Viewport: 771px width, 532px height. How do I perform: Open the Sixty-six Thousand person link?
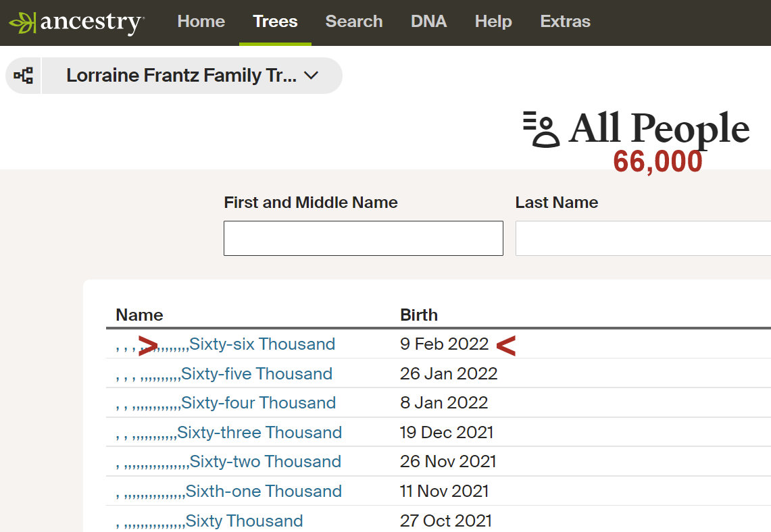pyautogui.click(x=262, y=344)
